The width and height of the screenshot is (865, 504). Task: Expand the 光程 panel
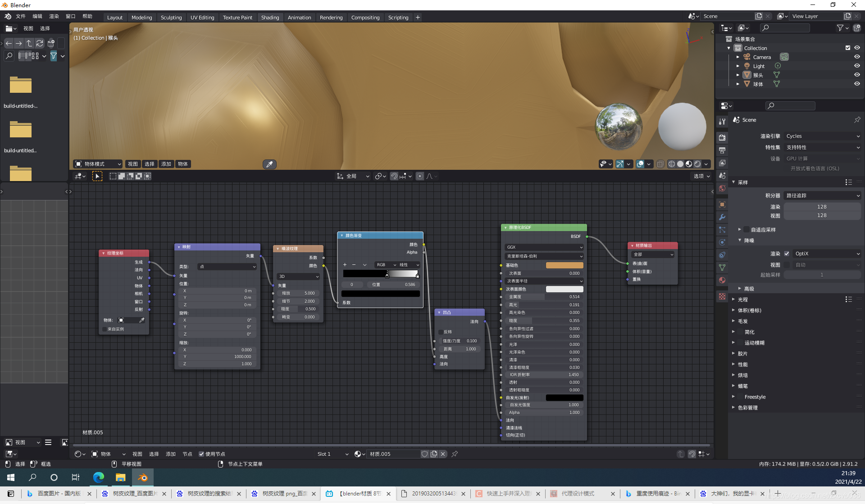pos(742,300)
